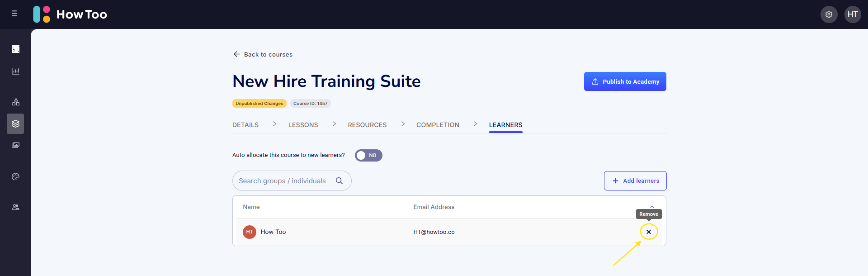Switch to the LESSONS tab

[303, 125]
